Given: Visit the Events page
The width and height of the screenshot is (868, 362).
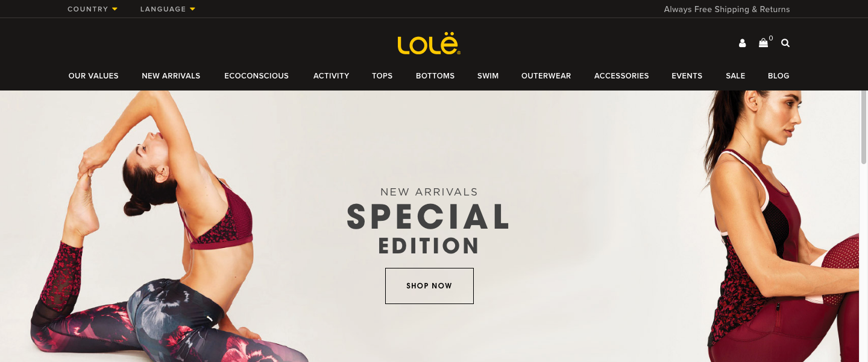Looking at the screenshot, I should [x=687, y=76].
